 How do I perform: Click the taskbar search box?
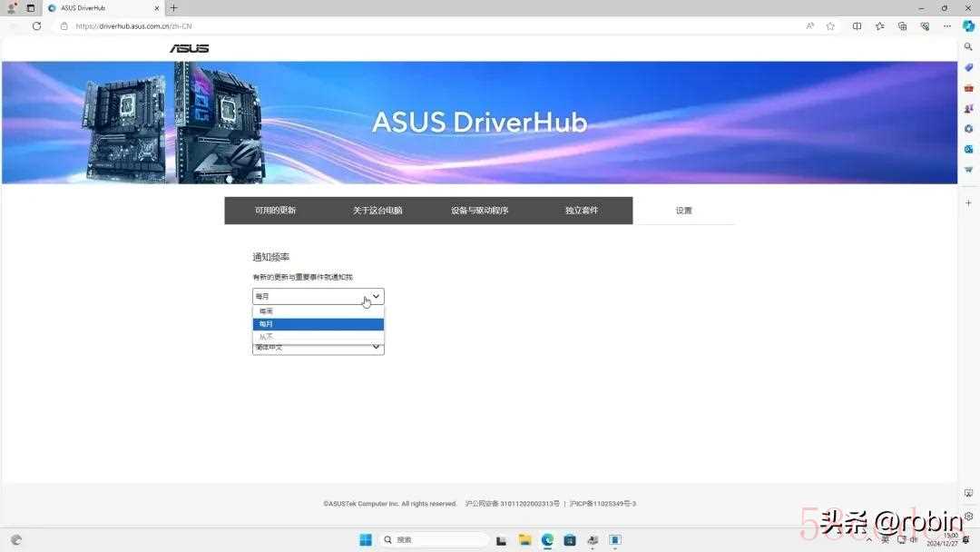433,540
